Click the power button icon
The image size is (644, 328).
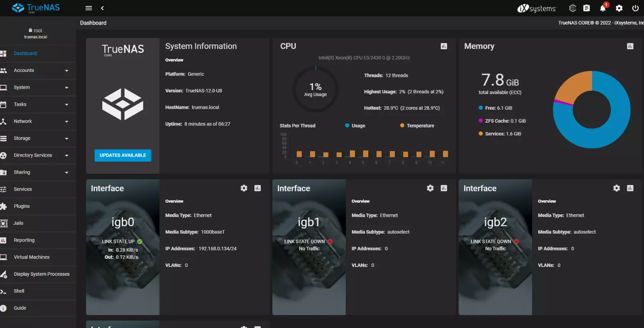point(636,8)
